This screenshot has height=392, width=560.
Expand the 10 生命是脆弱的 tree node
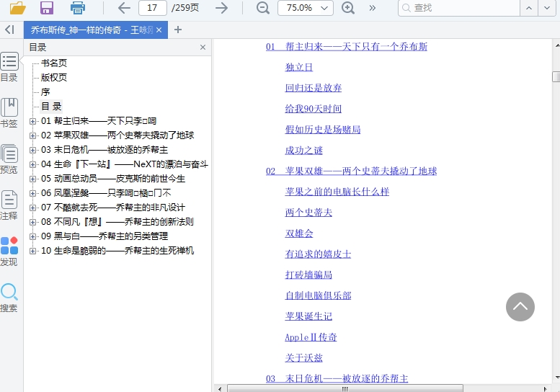[32, 251]
